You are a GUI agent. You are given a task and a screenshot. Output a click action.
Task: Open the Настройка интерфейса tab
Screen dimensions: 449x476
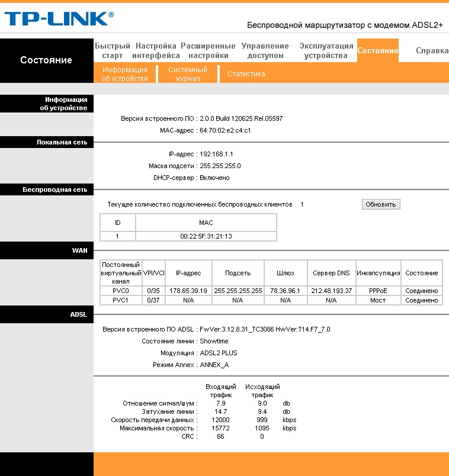[x=156, y=51]
